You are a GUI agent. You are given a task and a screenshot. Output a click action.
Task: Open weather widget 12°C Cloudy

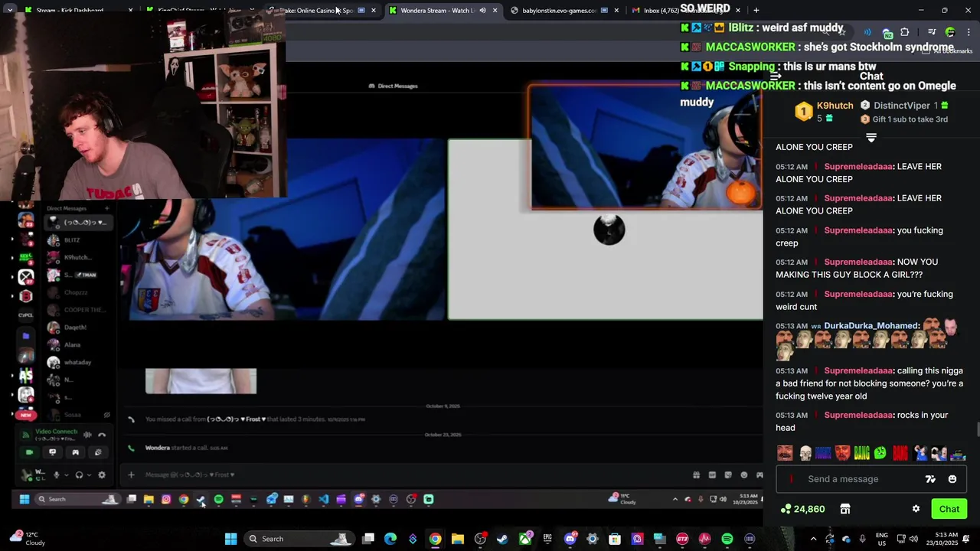point(28,539)
